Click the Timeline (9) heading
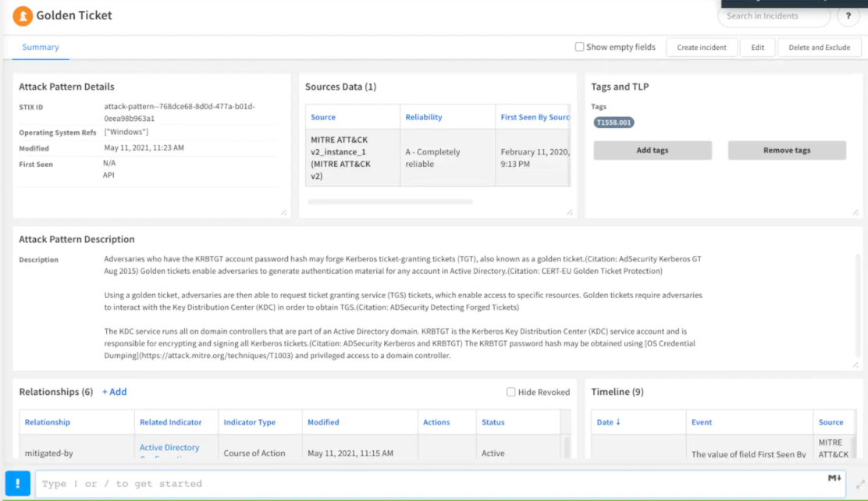 coord(617,392)
